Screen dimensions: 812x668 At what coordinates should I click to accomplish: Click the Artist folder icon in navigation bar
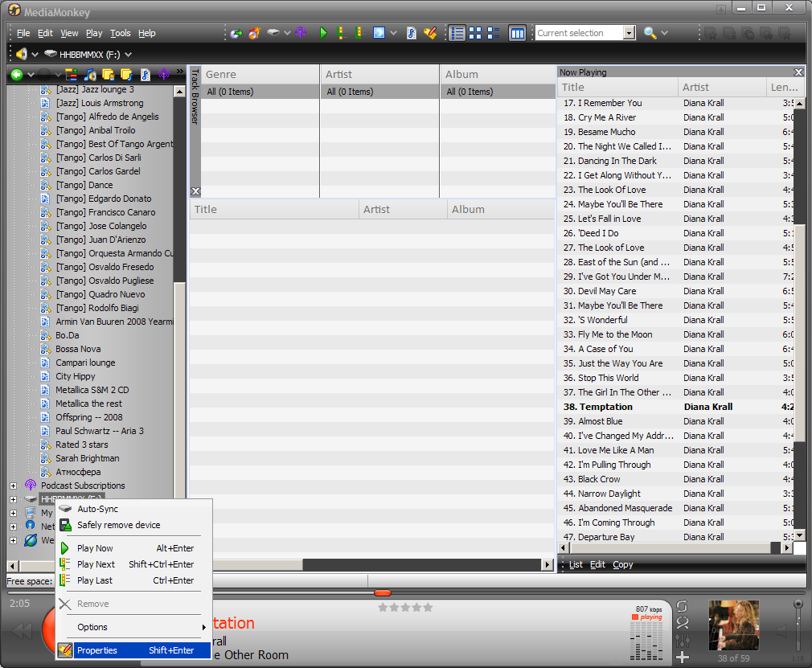109,75
